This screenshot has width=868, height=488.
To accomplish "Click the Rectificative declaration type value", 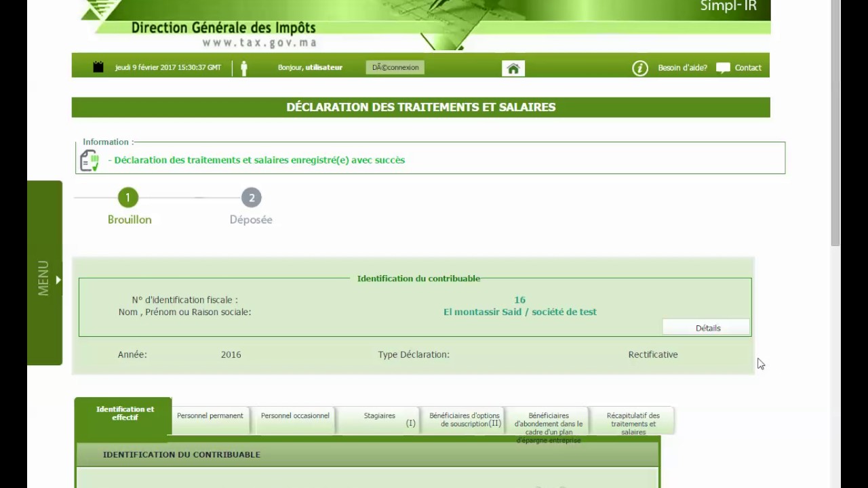I will click(x=653, y=354).
